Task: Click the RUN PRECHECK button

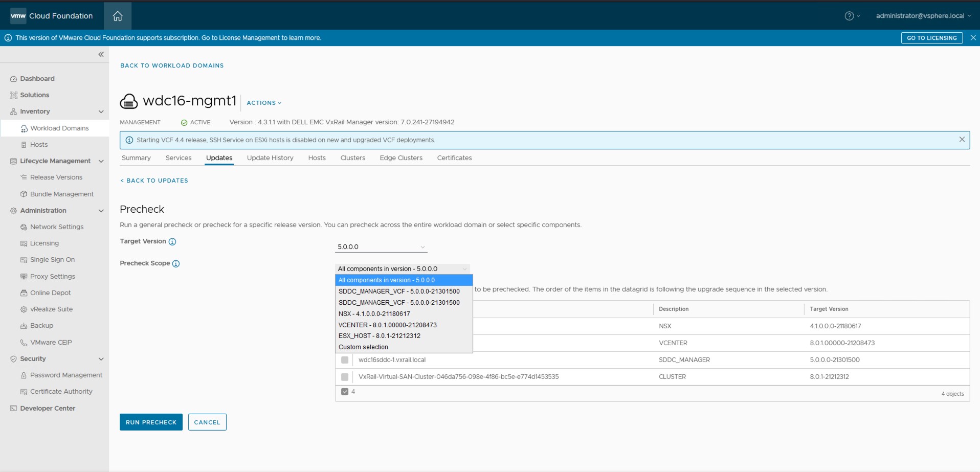Action: [151, 422]
